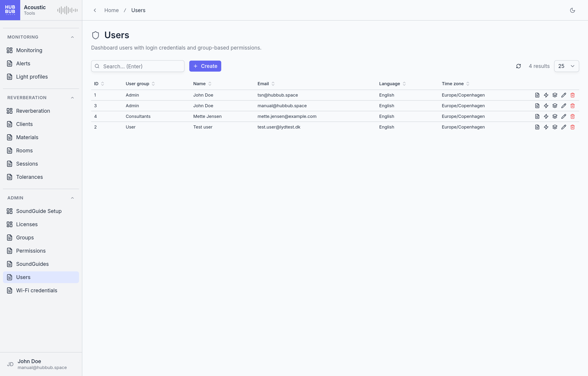The image size is (588, 376).
Task: Edit Mette Jensen with pencil icon
Action: tap(564, 116)
